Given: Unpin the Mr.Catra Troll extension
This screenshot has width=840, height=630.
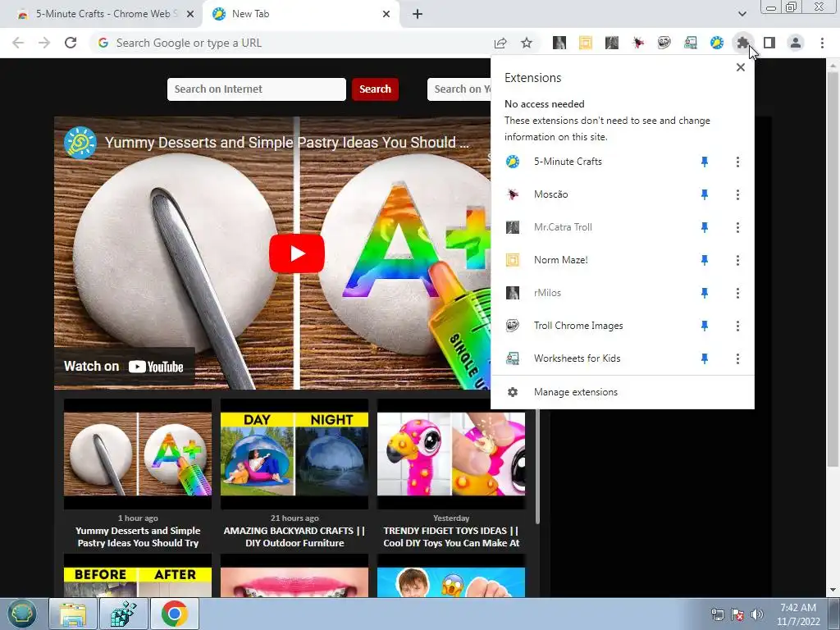Looking at the screenshot, I should tap(705, 227).
